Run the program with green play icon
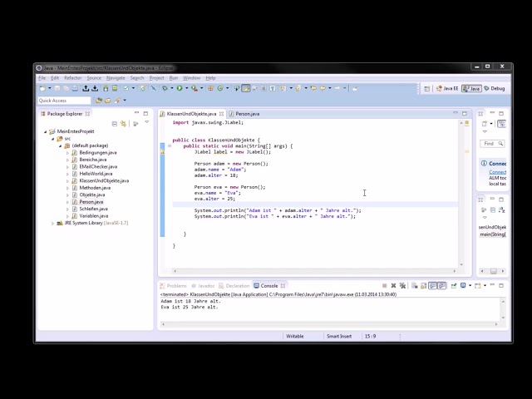Viewport: 532px width, 399px height. click(180, 88)
